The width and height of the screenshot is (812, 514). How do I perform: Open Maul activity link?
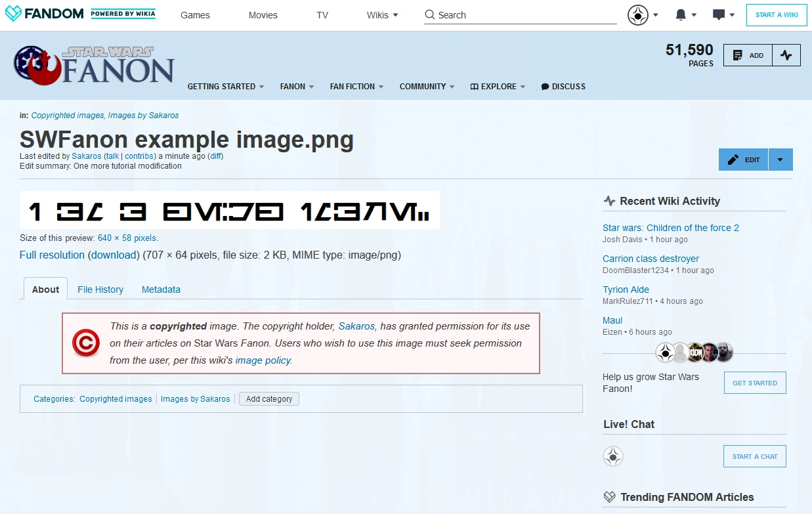pyautogui.click(x=612, y=320)
